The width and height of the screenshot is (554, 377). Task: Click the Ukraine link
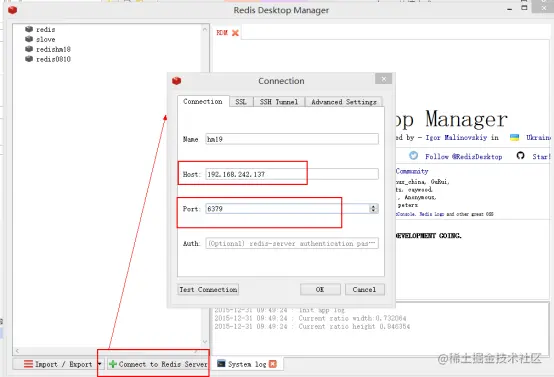(538, 137)
